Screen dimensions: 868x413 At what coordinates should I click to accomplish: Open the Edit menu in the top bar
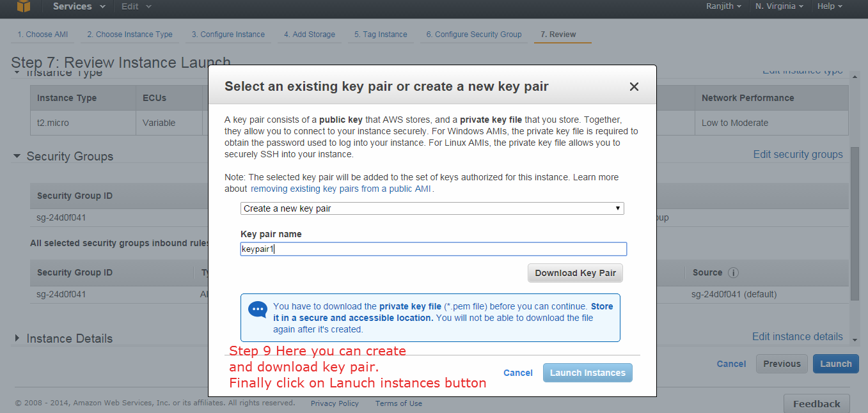[136, 6]
